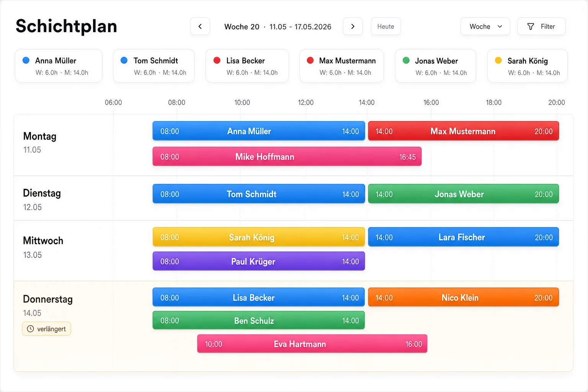Screen dimensions: 588x392
Task: Select the Lisa Becker employee card
Action: 247,66
